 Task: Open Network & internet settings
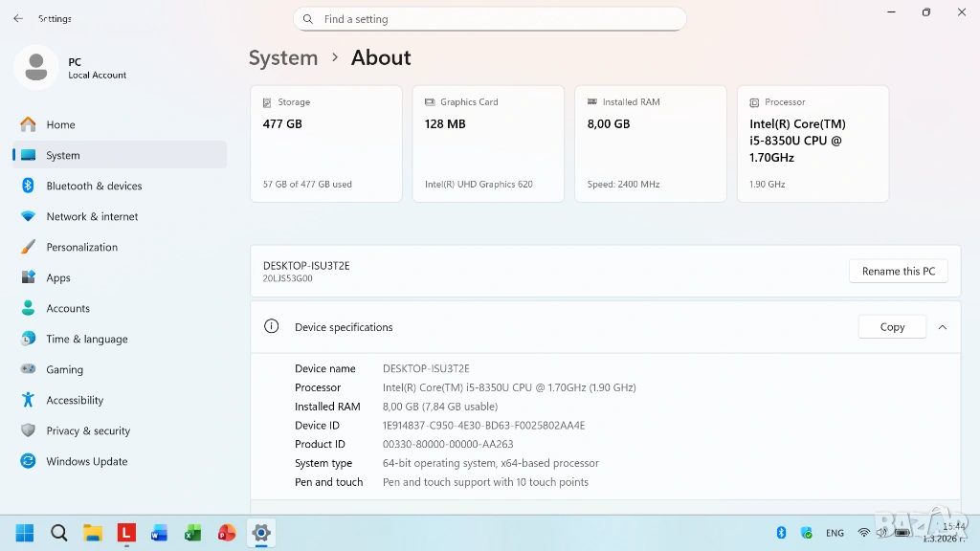[92, 216]
